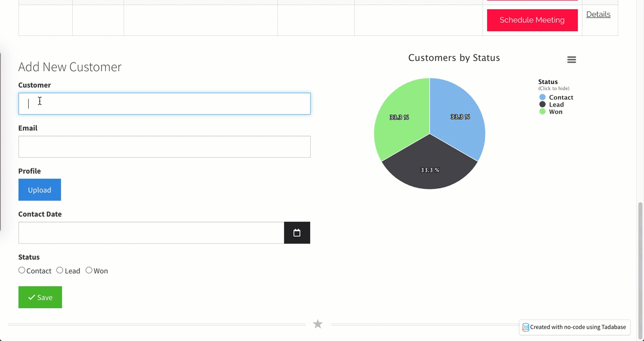
Task: Focus the Email input field
Action: point(165,147)
